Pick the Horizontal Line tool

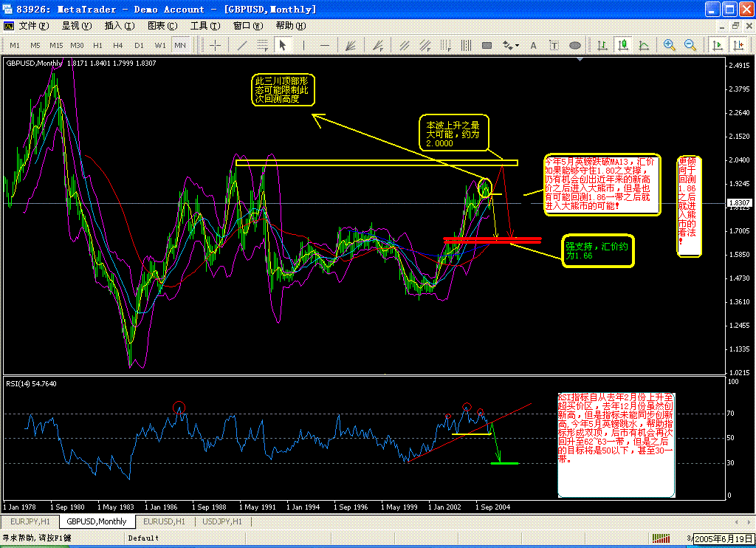pyautogui.click(x=325, y=45)
